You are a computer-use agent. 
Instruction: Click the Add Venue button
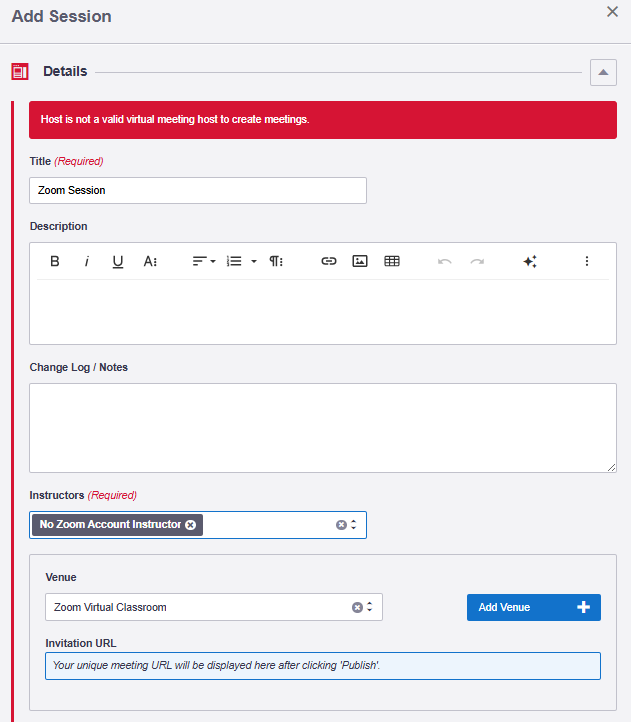tap(534, 607)
